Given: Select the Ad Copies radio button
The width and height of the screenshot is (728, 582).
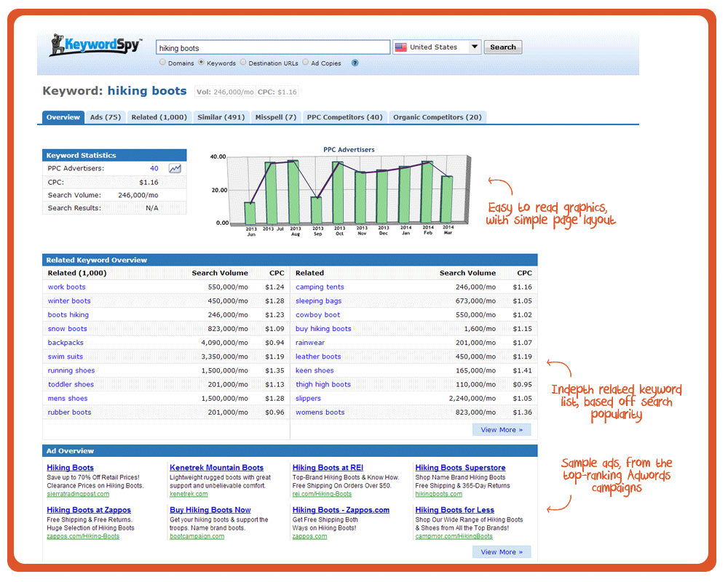Looking at the screenshot, I should click(x=306, y=63).
